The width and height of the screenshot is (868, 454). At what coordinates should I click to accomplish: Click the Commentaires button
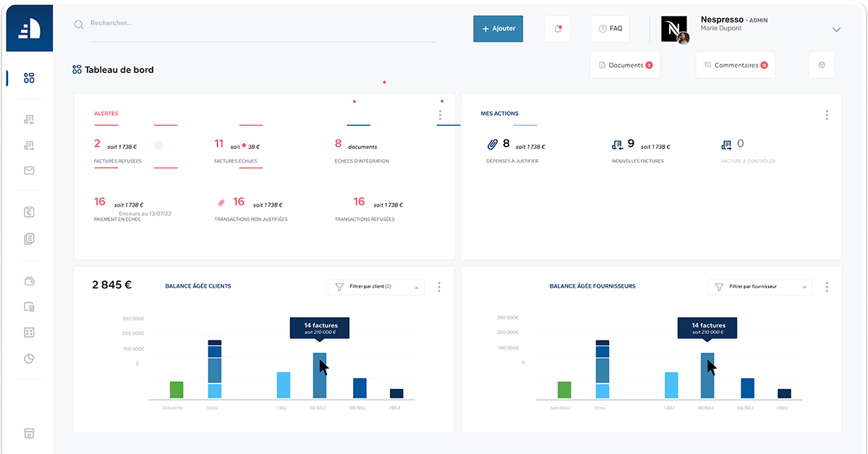click(x=736, y=65)
